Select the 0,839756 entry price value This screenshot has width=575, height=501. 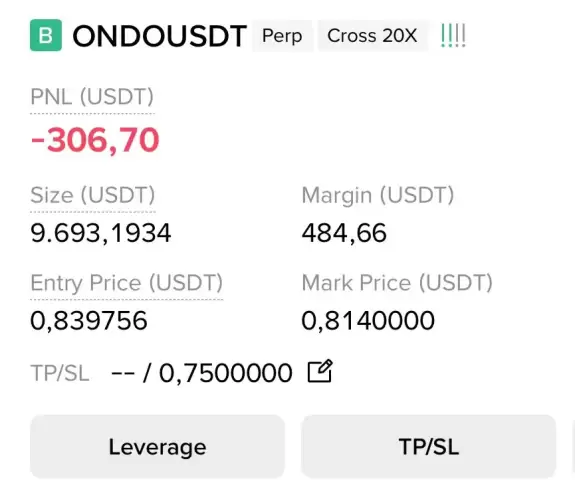click(89, 321)
